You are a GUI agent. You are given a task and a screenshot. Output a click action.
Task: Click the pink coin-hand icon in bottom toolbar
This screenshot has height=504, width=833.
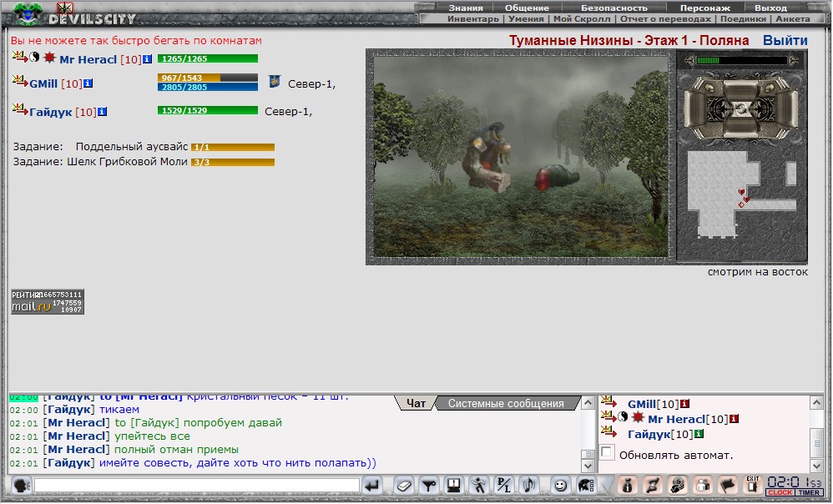pos(678,485)
